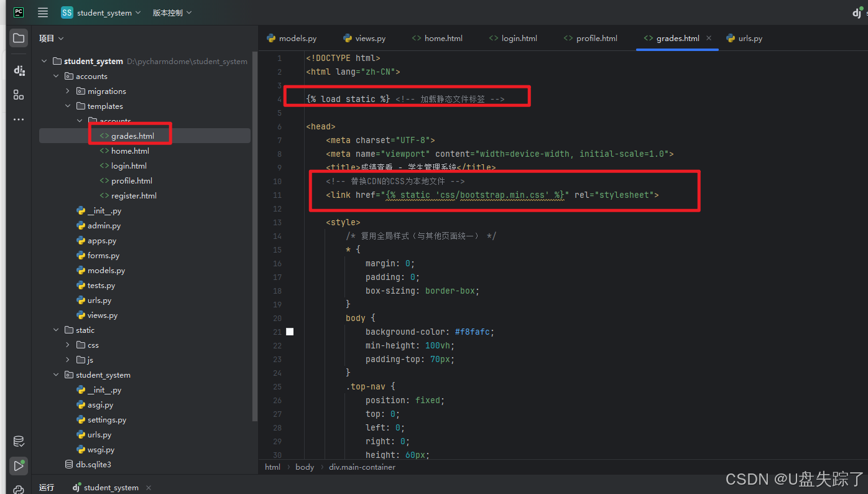Expand the css folder
The height and width of the screenshot is (494, 868).
(x=68, y=345)
